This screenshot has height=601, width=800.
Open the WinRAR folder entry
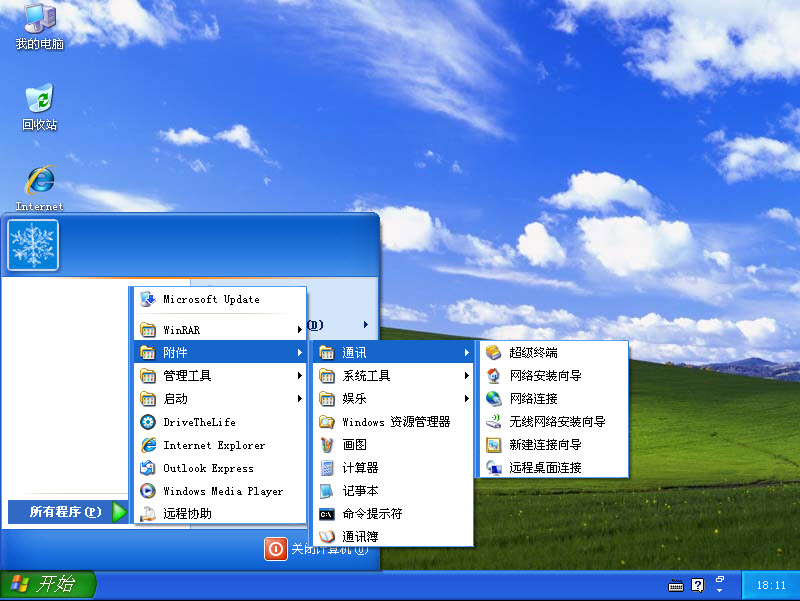220,330
